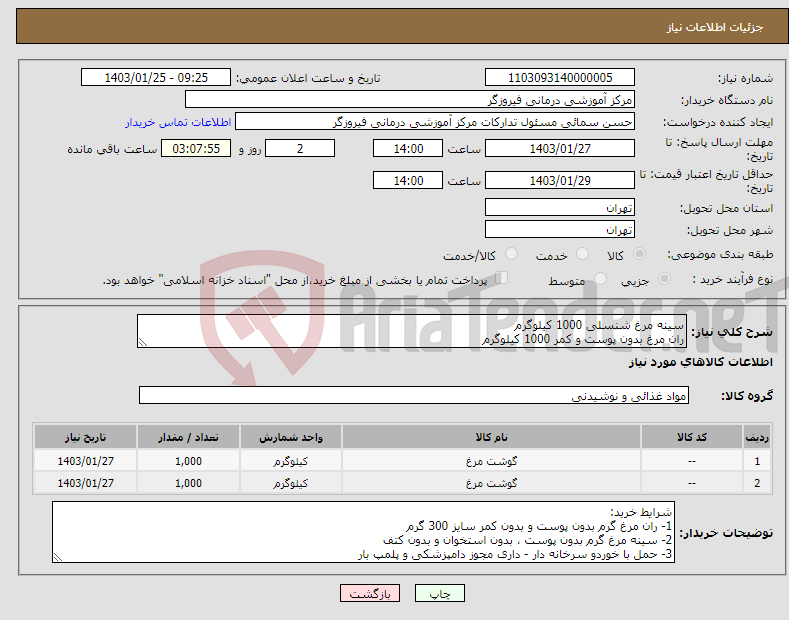Click the resize handle of buyer notes box
789x620 pixels.
click(58, 557)
